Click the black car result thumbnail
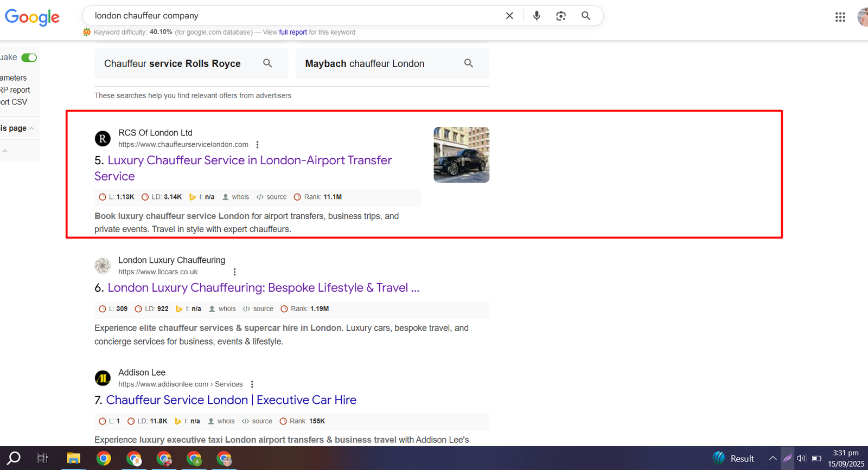868x470 pixels. point(461,155)
